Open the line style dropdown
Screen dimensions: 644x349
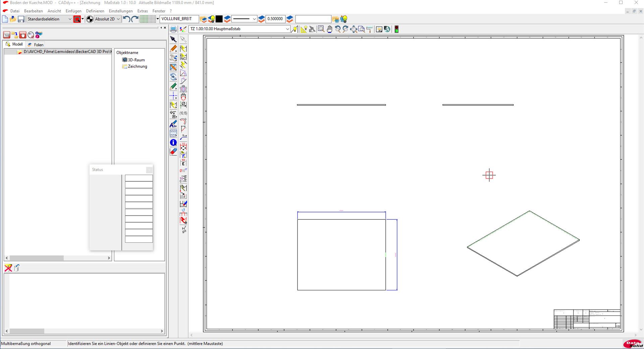244,19
